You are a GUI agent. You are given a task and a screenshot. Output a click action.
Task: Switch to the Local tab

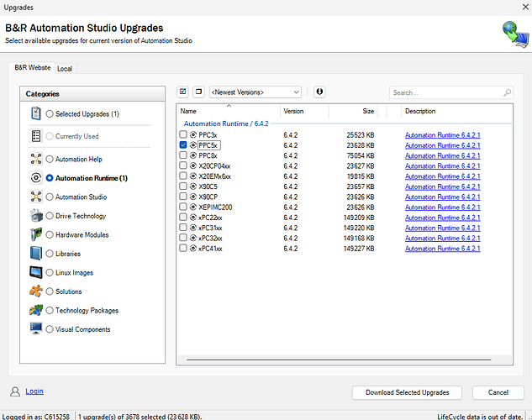[x=65, y=69]
